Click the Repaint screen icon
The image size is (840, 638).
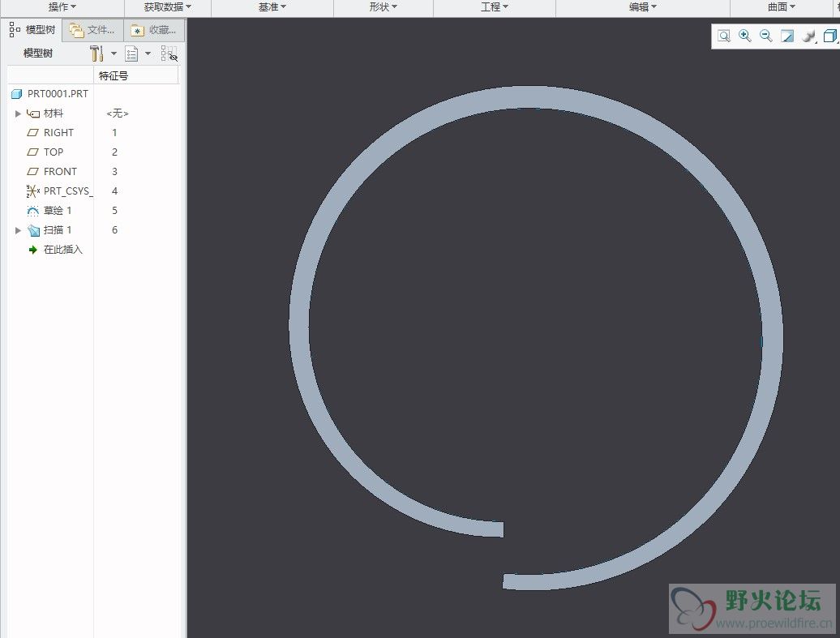pos(787,36)
